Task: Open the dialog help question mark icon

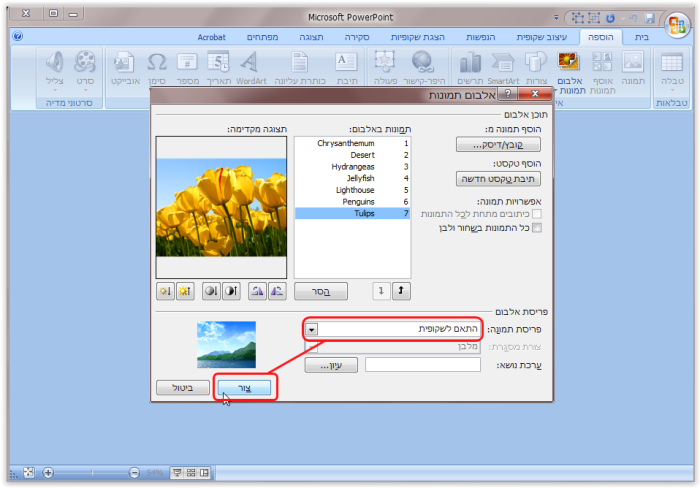Action: 510,95
